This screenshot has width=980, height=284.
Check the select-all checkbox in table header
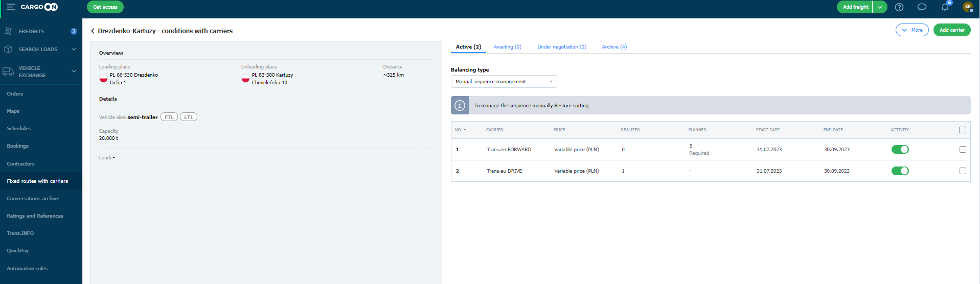(x=963, y=130)
